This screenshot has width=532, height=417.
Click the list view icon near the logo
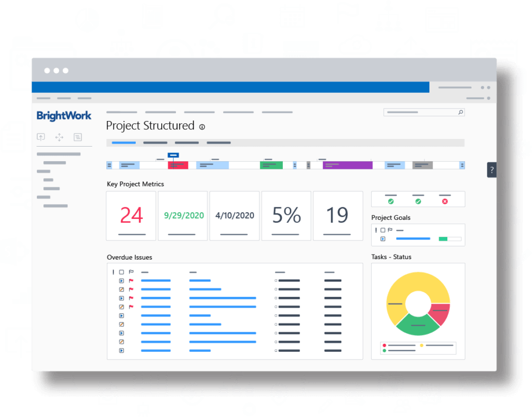[x=77, y=137]
